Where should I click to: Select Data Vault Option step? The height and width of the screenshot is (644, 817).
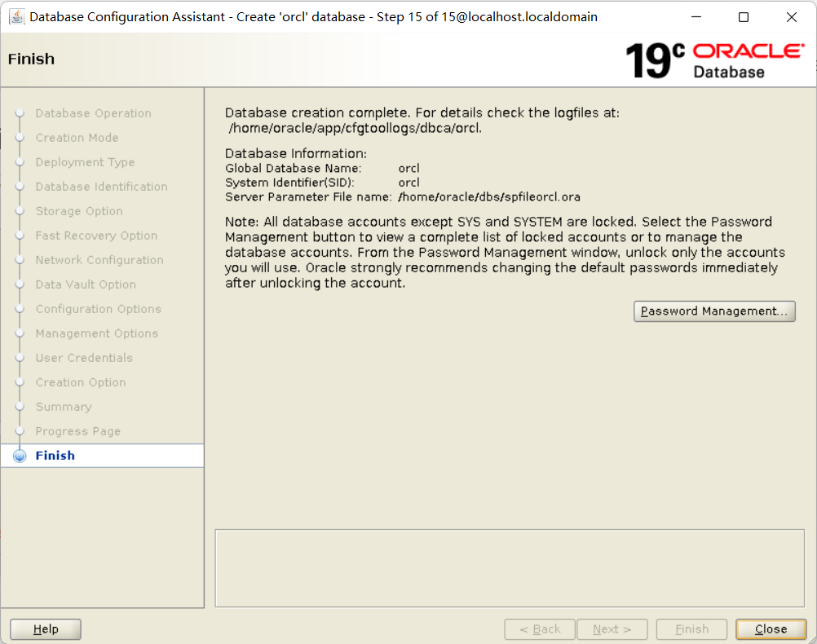click(86, 285)
